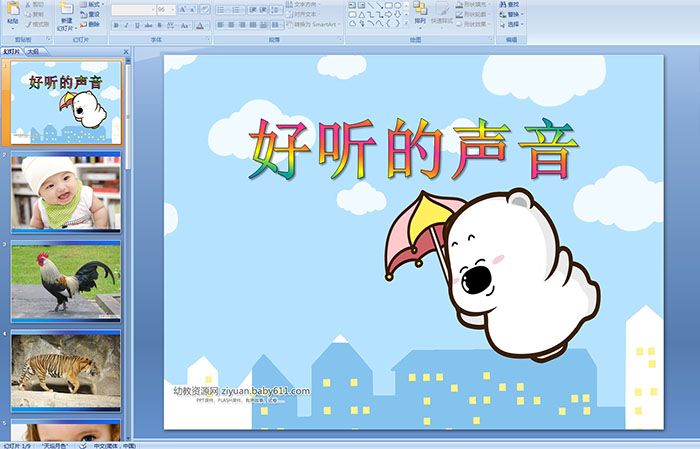Select the Line shape in shapes gallery

(x=370, y=5)
